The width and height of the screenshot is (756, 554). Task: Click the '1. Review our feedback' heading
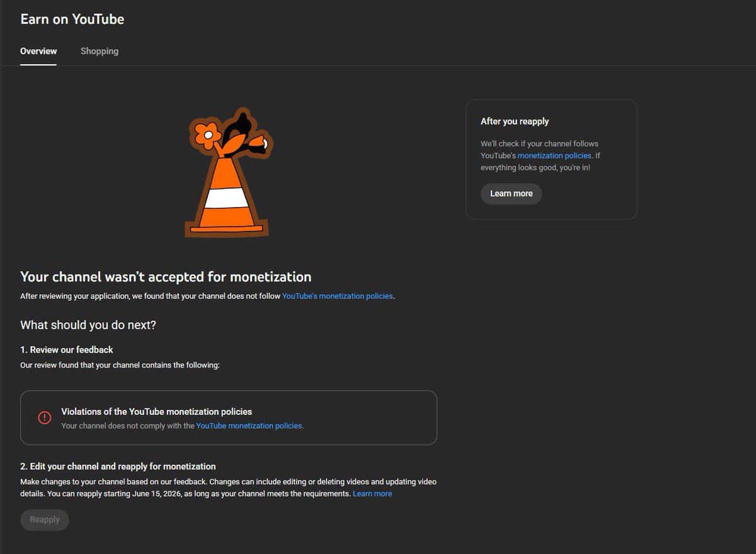point(67,349)
